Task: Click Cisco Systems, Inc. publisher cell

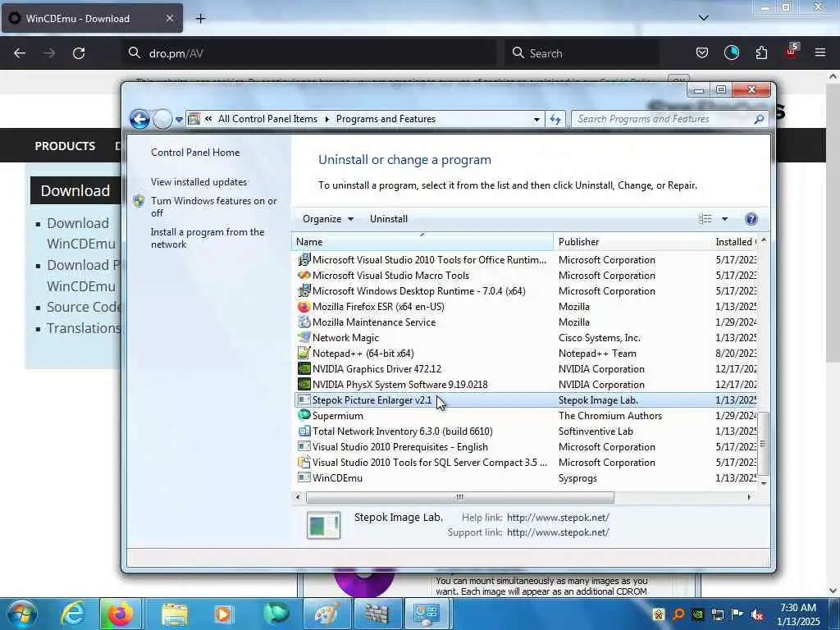Action: pyautogui.click(x=600, y=338)
